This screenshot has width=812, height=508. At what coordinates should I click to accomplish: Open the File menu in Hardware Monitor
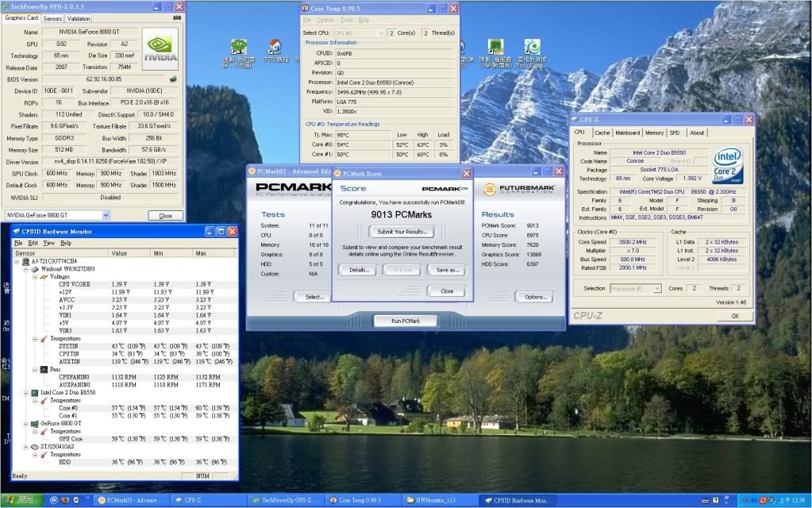(18, 243)
